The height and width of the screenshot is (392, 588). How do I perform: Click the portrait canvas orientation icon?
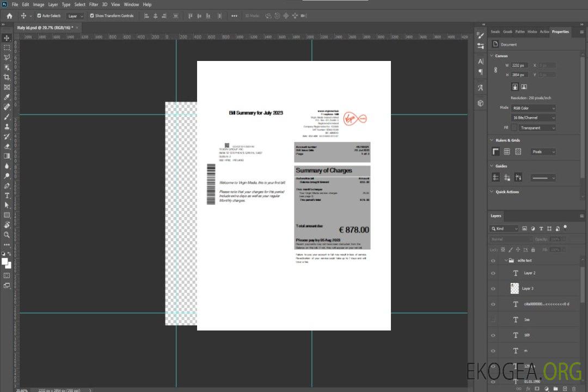click(x=514, y=87)
